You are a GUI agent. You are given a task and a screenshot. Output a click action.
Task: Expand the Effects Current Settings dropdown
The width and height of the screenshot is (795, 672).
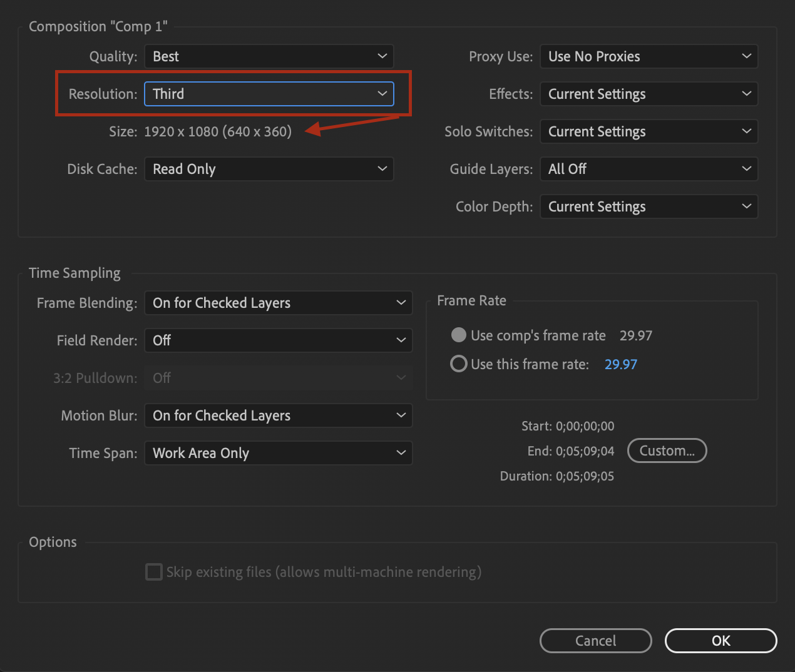[649, 94]
